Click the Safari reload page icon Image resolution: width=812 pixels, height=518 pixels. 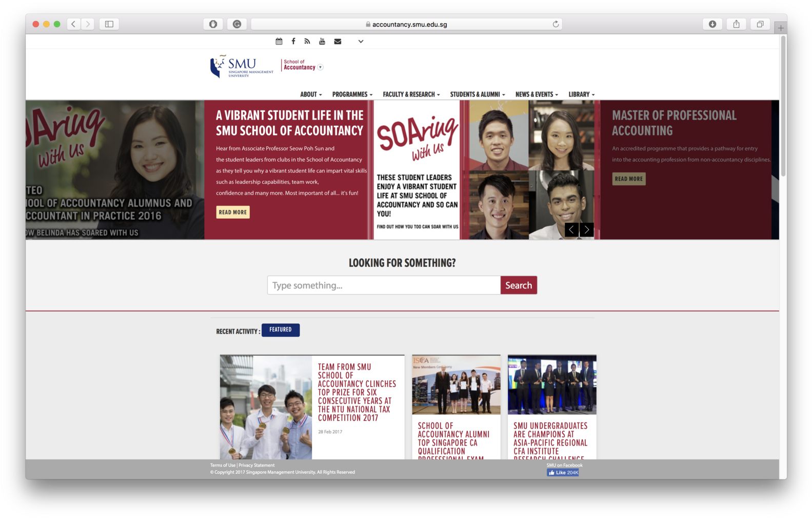(x=556, y=24)
